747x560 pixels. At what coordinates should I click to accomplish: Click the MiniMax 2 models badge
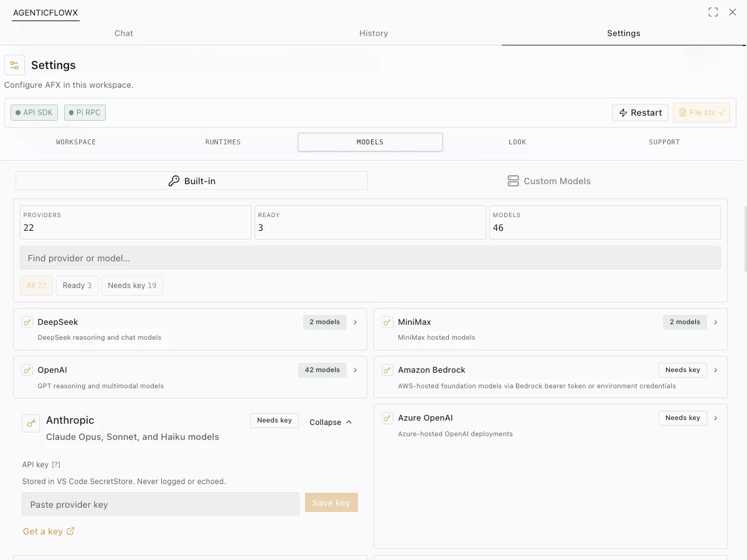[685, 322]
